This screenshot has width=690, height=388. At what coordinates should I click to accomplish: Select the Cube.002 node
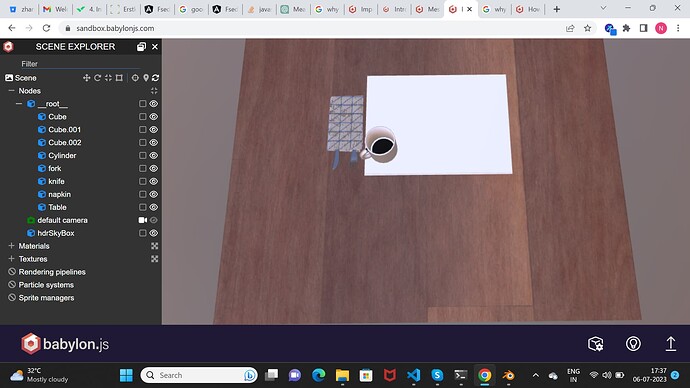[65, 143]
